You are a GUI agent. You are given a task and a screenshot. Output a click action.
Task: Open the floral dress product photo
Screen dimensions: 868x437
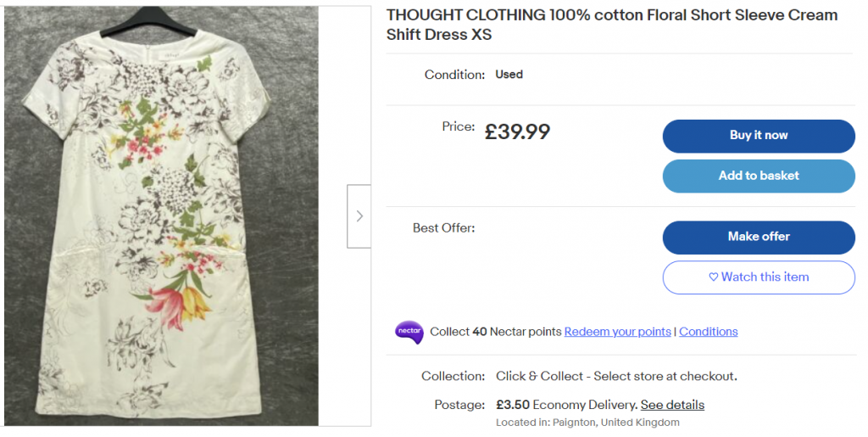161,216
